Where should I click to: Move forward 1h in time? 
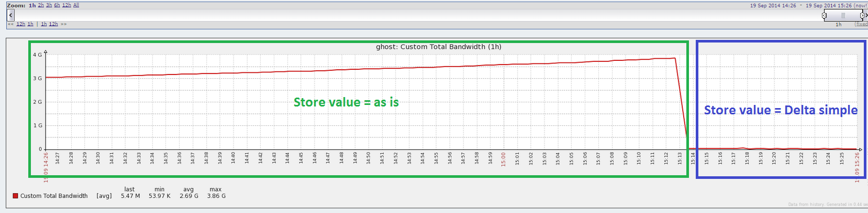coord(44,24)
